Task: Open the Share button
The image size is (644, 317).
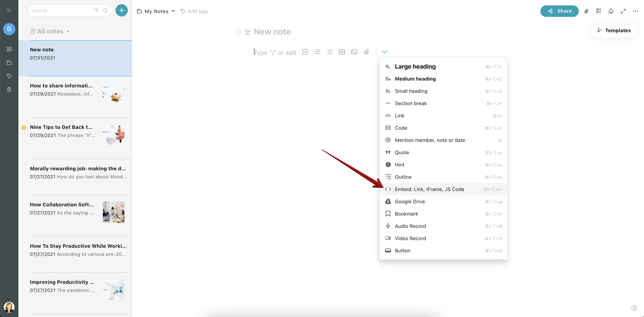Action: [x=559, y=11]
